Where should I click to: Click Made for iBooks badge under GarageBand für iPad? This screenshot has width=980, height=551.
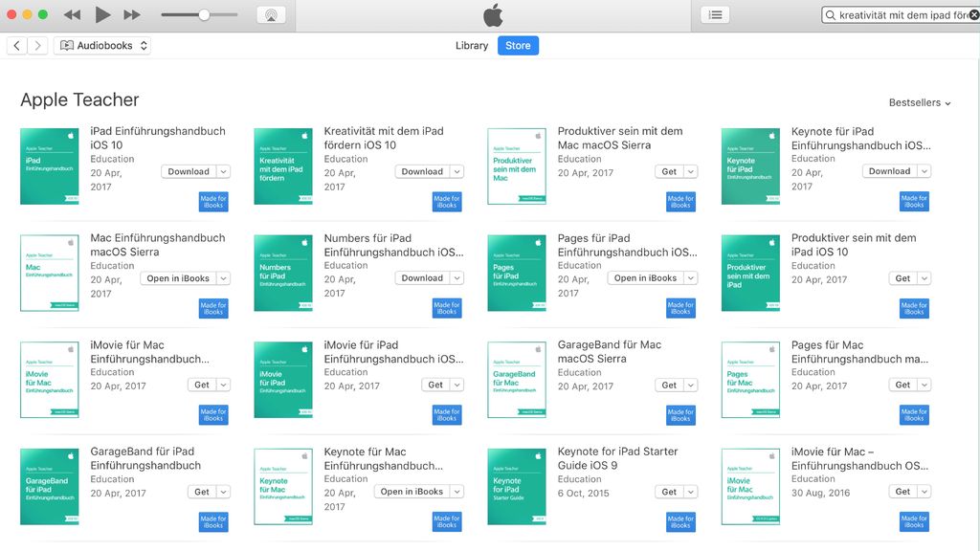(x=213, y=521)
